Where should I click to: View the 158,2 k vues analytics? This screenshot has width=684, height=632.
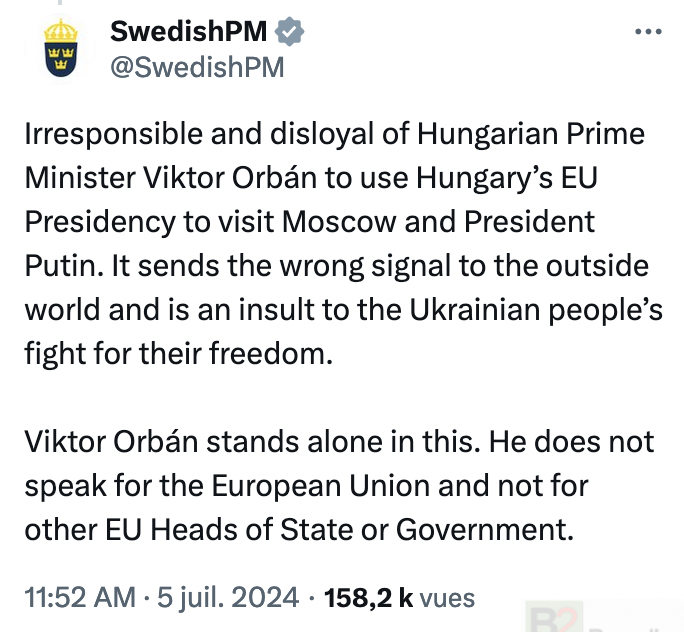[x=399, y=597]
